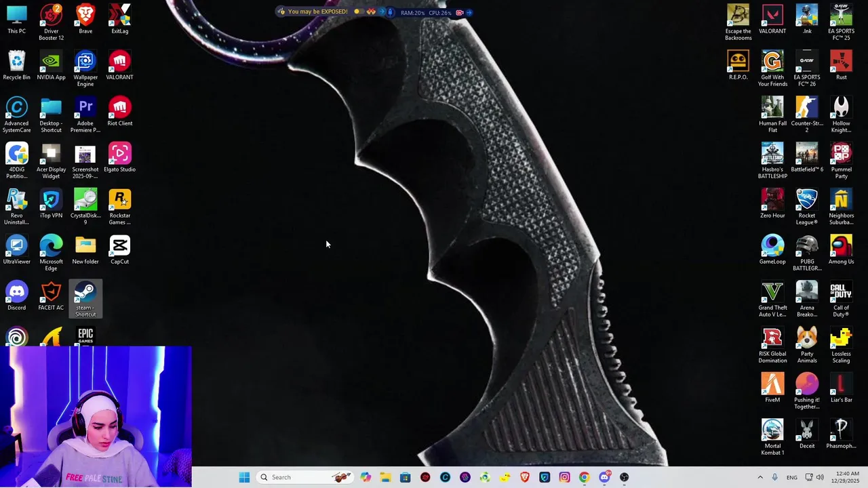Viewport: 868px width, 488px height.
Task: Launch the FiveM shortcut
Action: point(772,388)
